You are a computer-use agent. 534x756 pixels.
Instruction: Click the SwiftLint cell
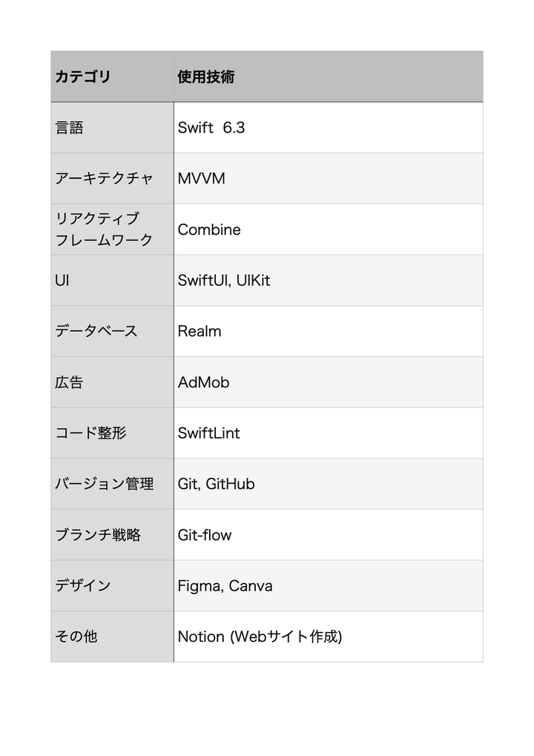pos(328,433)
